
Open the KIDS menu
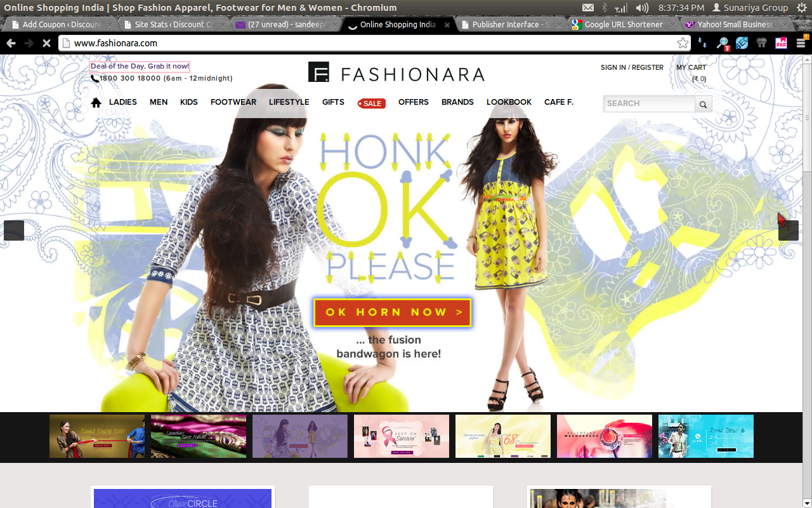tap(189, 102)
